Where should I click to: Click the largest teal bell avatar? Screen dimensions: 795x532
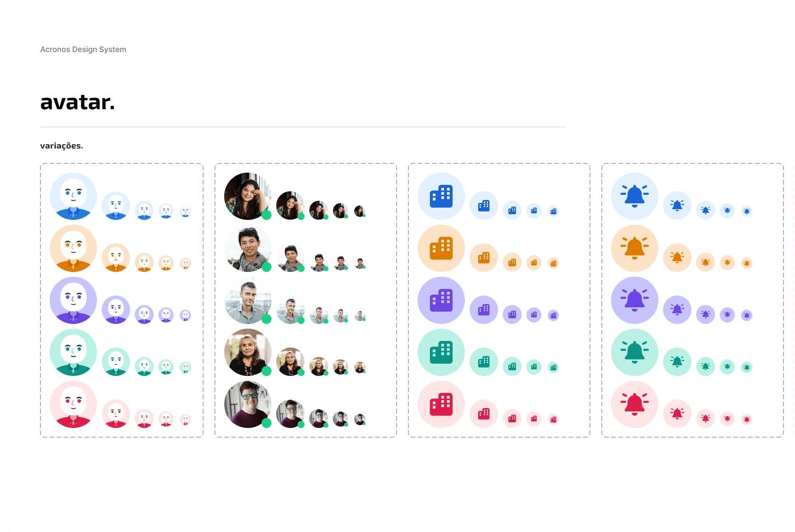pyautogui.click(x=635, y=352)
